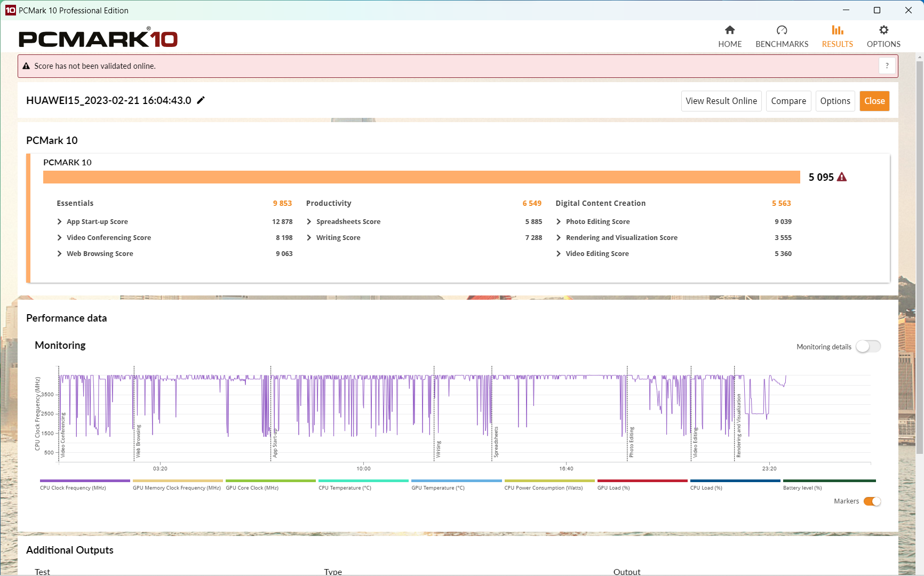Click the Results bar chart icon
This screenshot has height=576, width=924.
pos(838,30)
